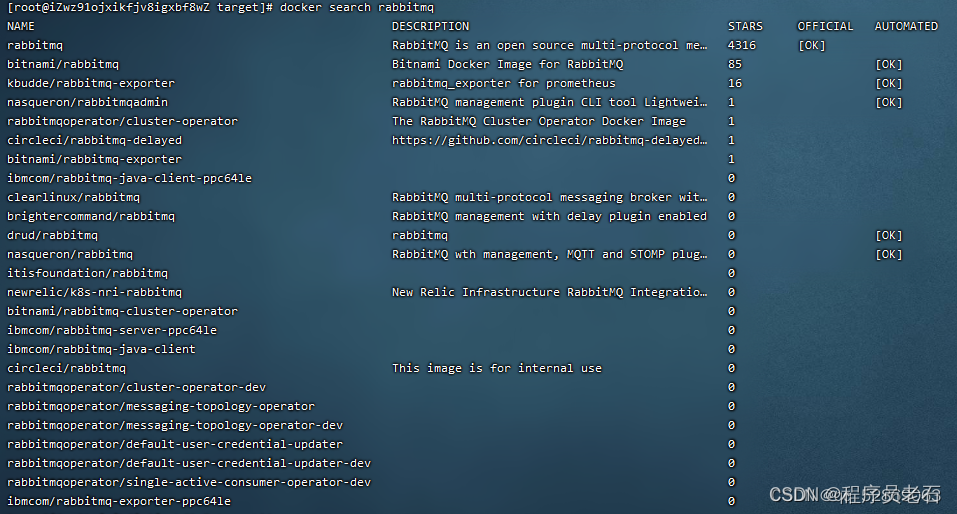
Task: Select 'ibmcom/rabbitmq-java-client' image name
Action: [x=101, y=349]
